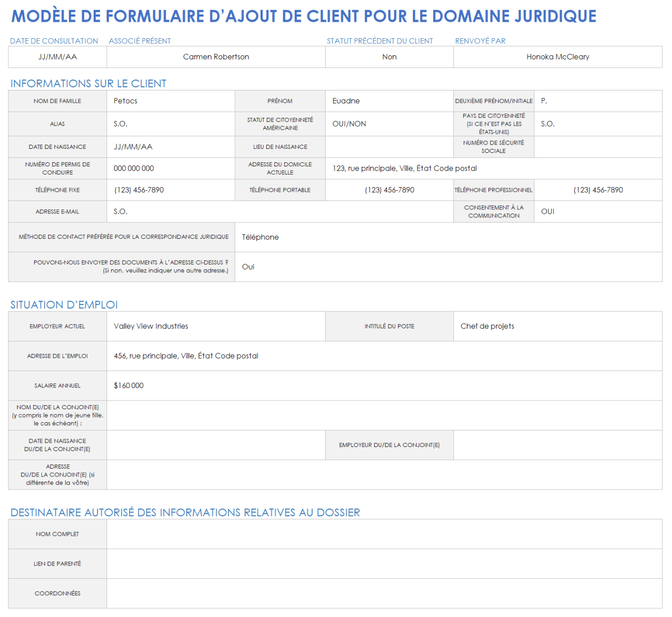
Task: Click the STATUT PRÉCÉDENT DU CLIENT value Non
Action: 389,57
